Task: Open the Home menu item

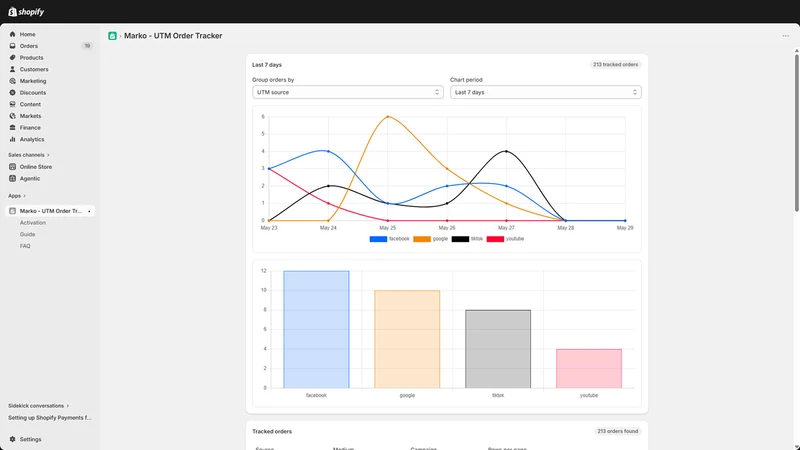Action: pyautogui.click(x=28, y=34)
